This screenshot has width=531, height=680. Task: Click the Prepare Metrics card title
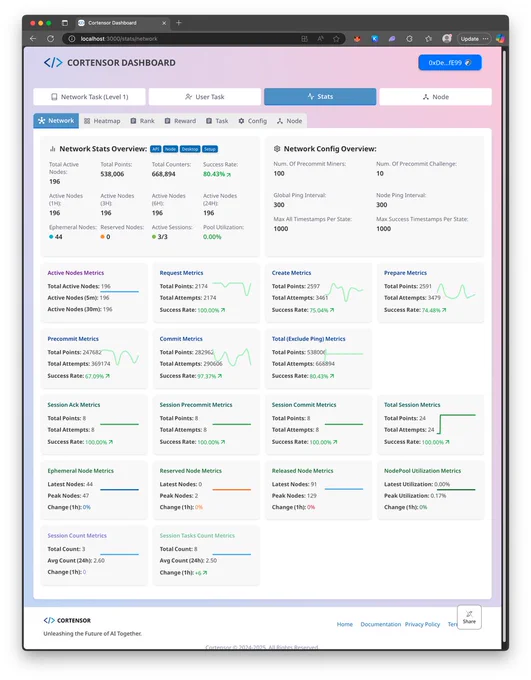pos(405,273)
